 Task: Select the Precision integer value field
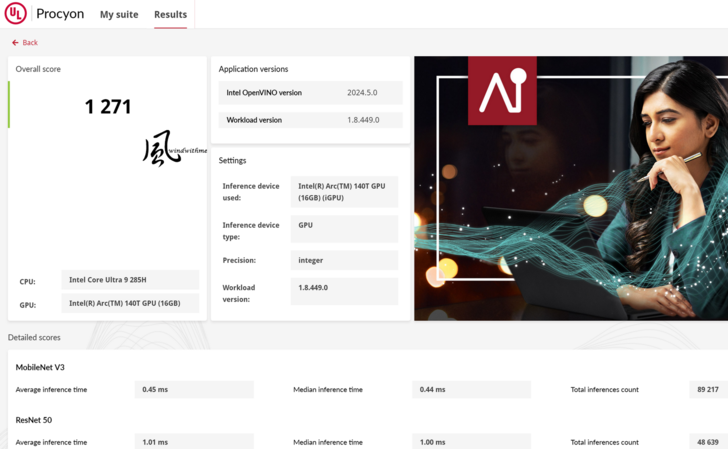pos(344,260)
